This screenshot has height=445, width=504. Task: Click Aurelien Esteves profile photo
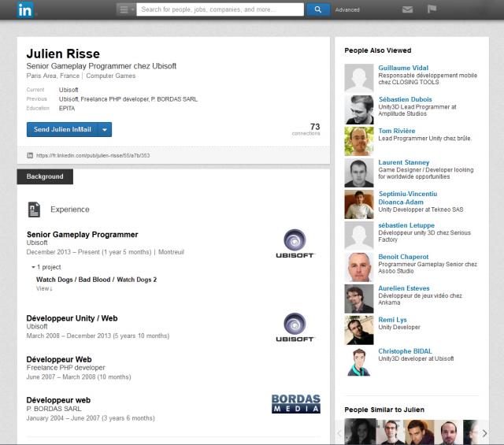pos(359,299)
